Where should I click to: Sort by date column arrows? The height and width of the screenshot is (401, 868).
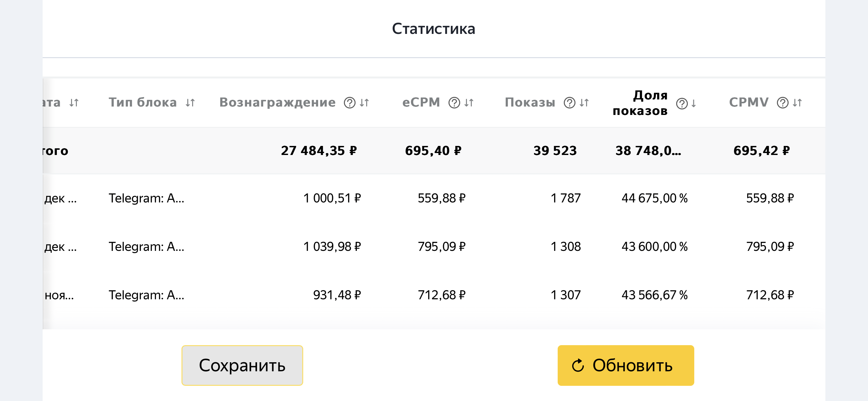tap(74, 103)
